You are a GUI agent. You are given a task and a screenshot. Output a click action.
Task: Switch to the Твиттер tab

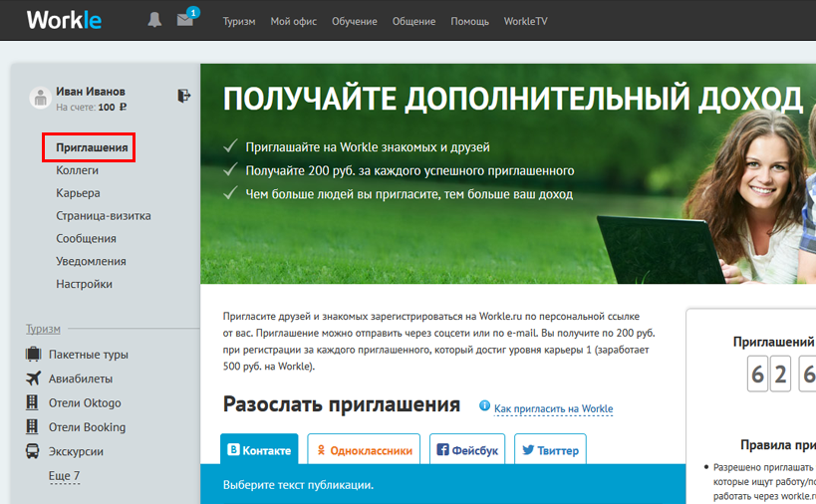tap(551, 449)
